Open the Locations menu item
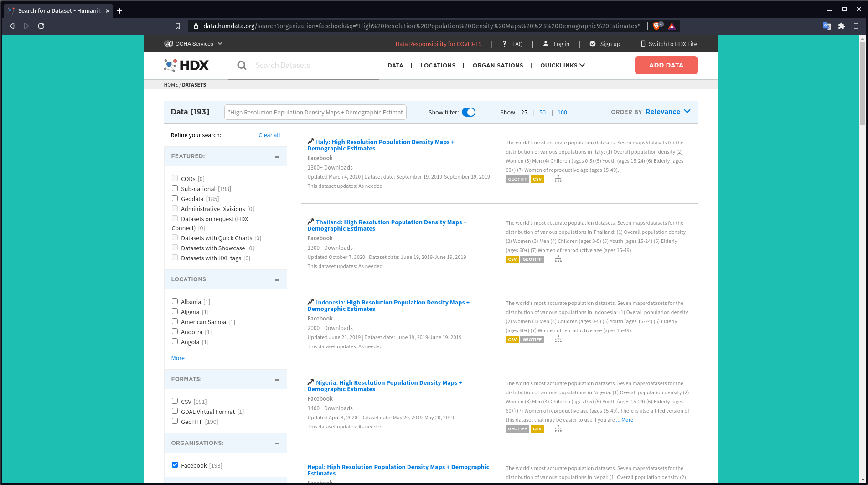 438,65
